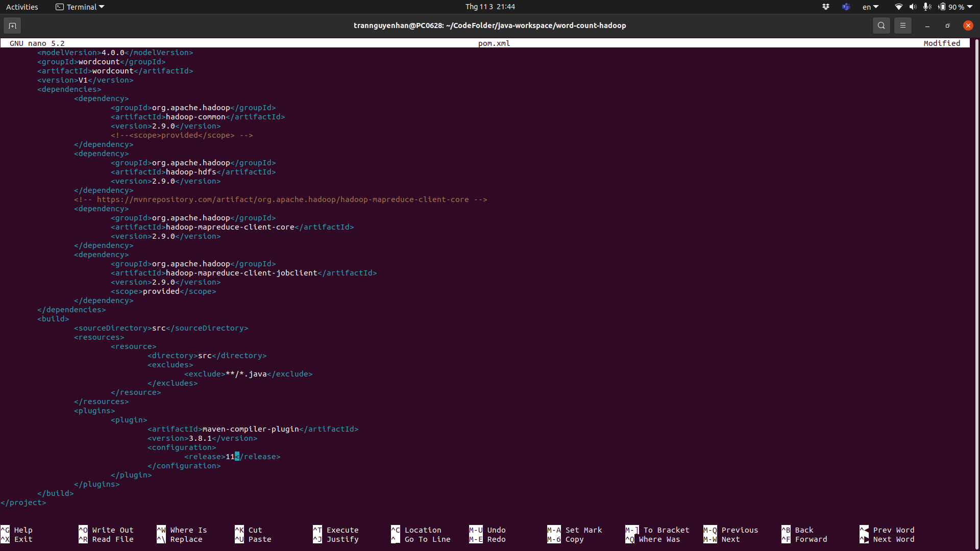980x551 pixels.
Task: Expand the system menu arrow at top right
Action: point(970,7)
